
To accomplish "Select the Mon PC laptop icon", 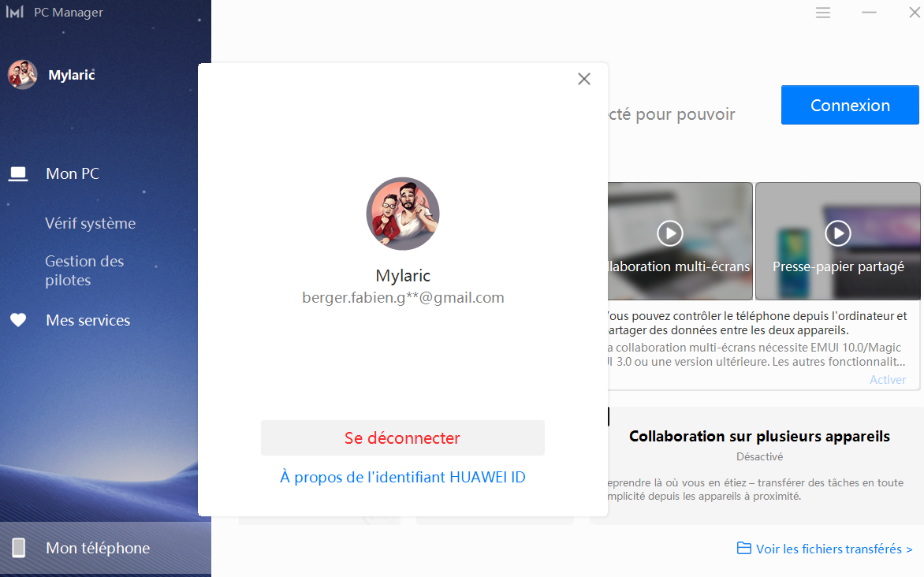I will [18, 173].
